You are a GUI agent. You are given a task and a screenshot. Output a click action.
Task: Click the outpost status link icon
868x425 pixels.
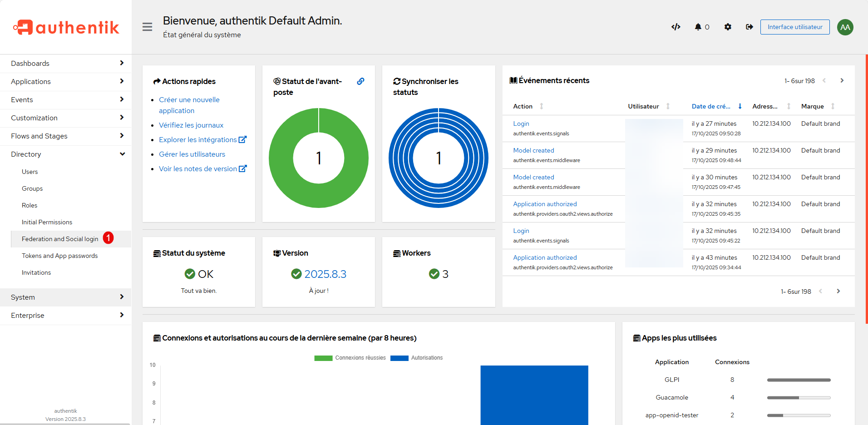coord(360,81)
